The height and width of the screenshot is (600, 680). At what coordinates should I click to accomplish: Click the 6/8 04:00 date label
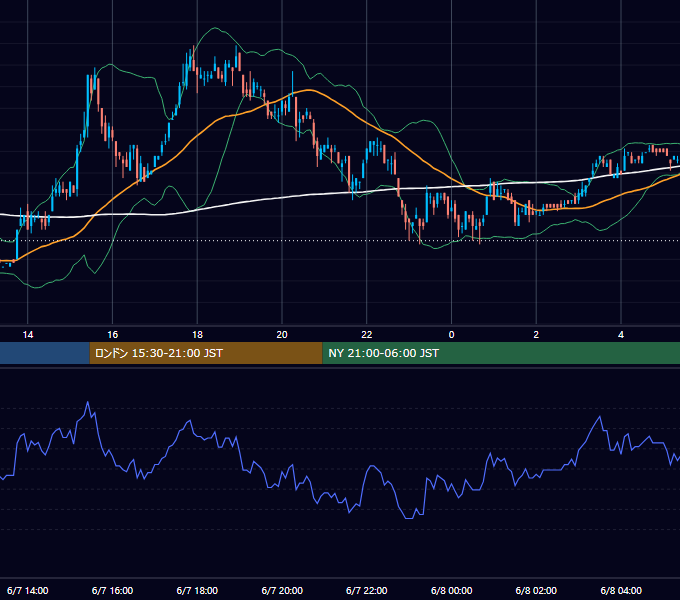click(621, 590)
